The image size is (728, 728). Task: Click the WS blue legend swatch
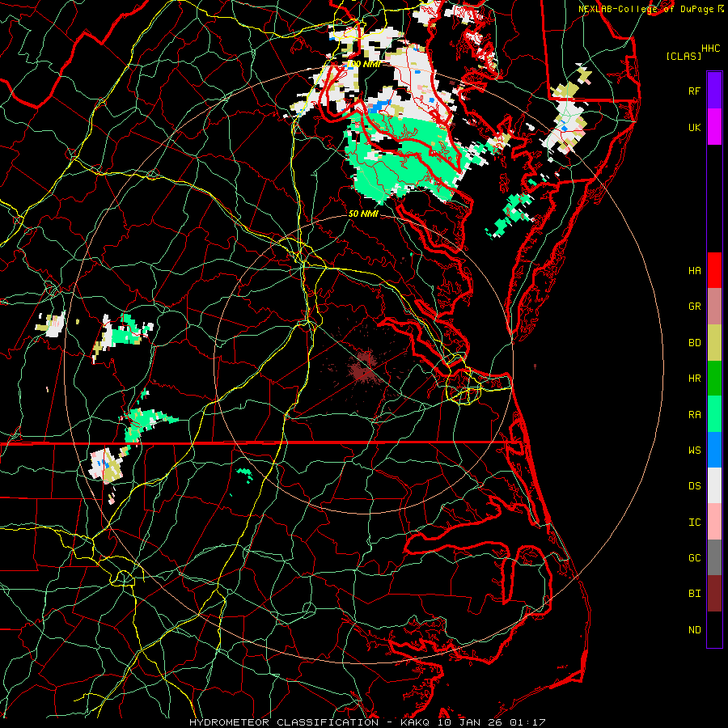tap(714, 450)
